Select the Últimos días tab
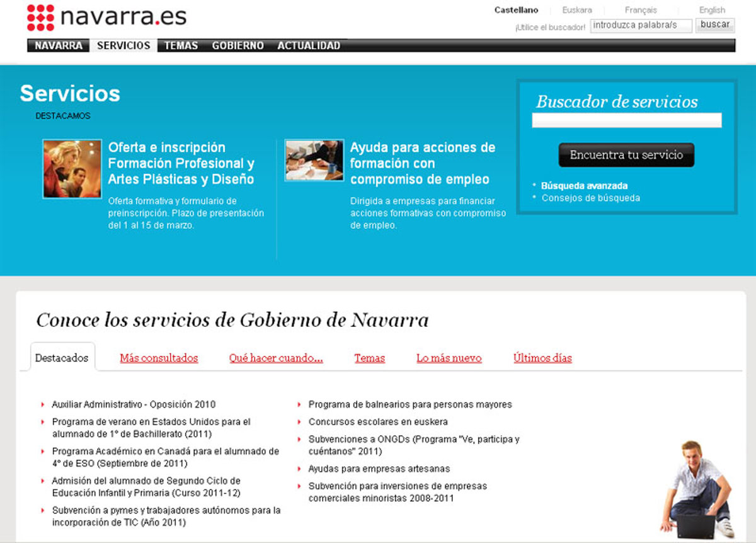The image size is (756, 543). [542, 358]
